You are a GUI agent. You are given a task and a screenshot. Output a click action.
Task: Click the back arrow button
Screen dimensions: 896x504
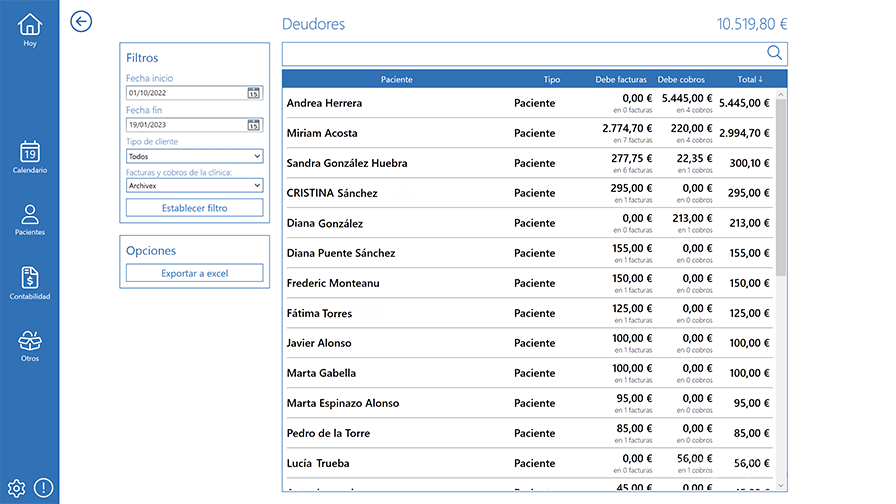[82, 22]
